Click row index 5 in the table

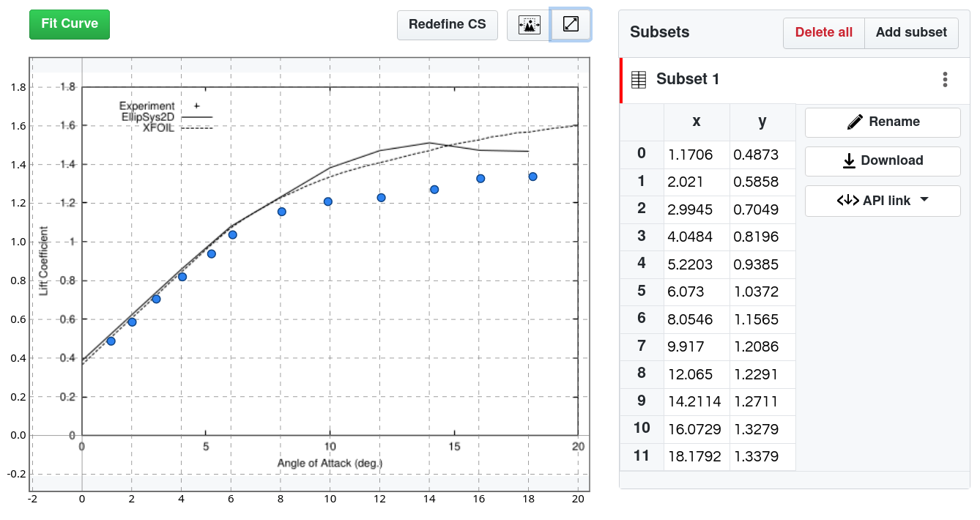[x=642, y=291]
